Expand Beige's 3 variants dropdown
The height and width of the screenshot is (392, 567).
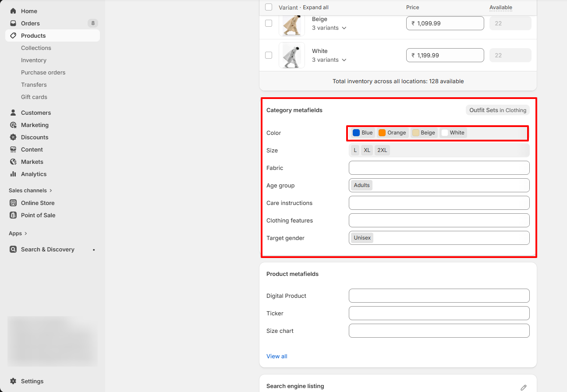329,28
